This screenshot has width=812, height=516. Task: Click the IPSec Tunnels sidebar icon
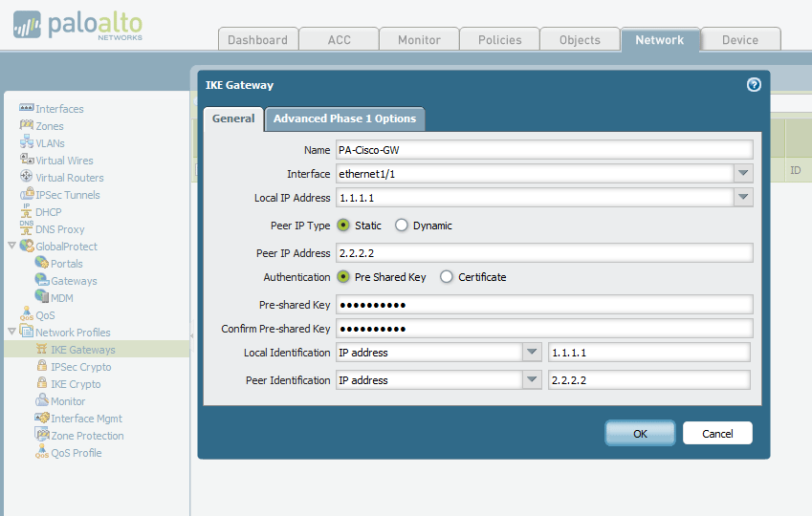coord(27,195)
